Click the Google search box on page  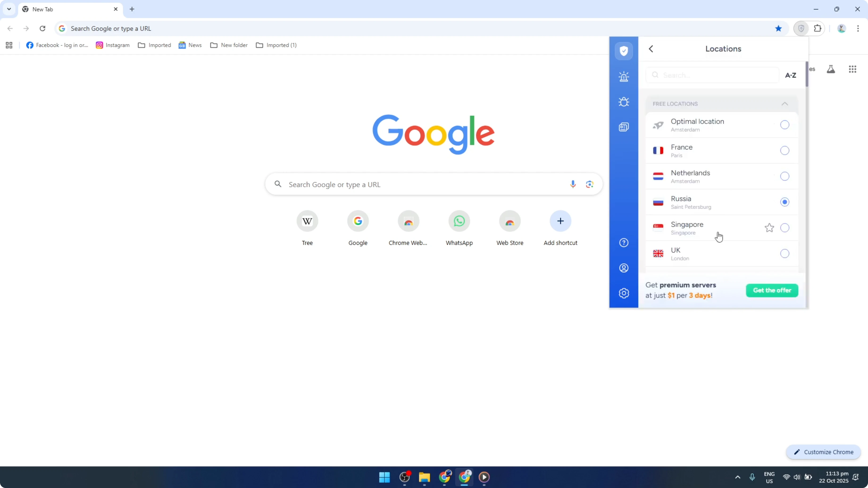coord(433,184)
